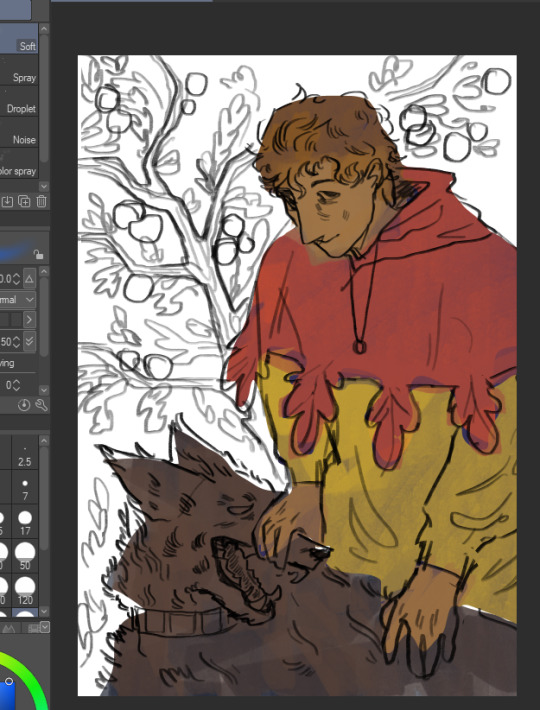
Task: Reset tool settings with the circular icon
Action: tap(24, 405)
